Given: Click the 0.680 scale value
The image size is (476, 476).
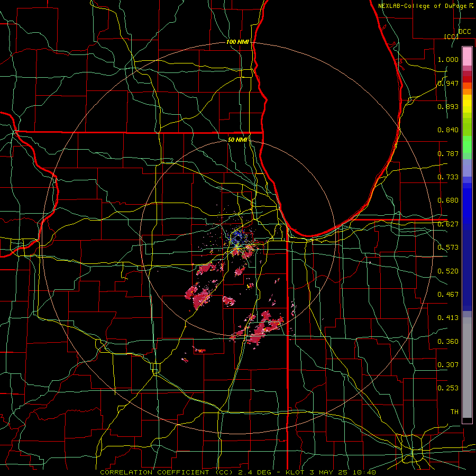Looking at the screenshot, I should [448, 200].
